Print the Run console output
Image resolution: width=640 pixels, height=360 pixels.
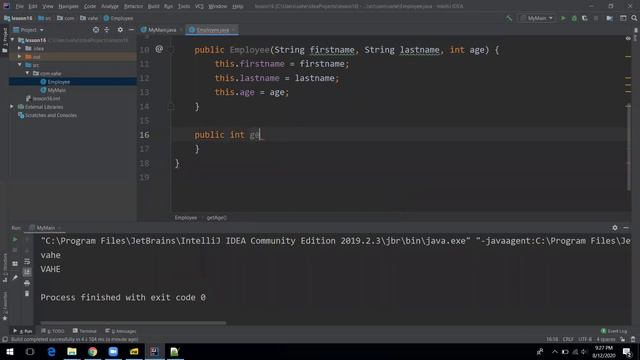tap(27, 282)
